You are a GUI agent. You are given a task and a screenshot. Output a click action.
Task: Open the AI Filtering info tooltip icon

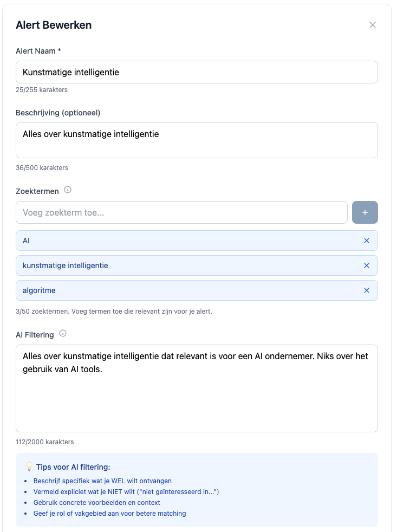pyautogui.click(x=63, y=333)
